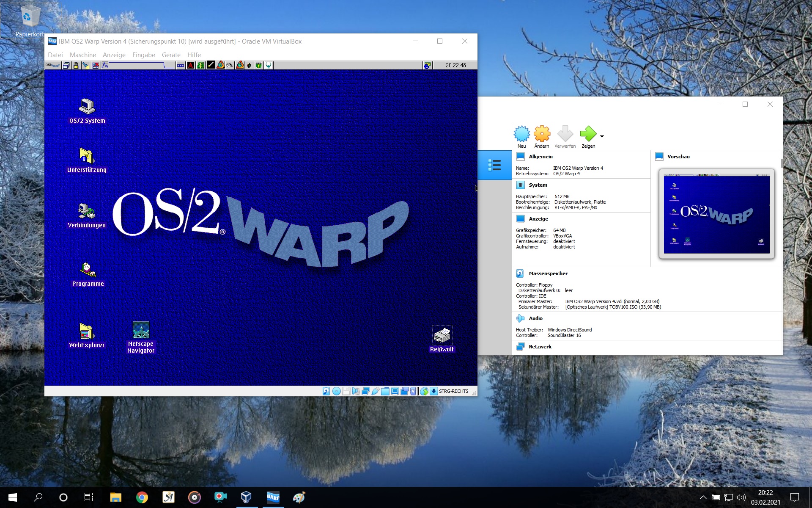Open the Netzwerk section header link

pyautogui.click(x=540, y=347)
